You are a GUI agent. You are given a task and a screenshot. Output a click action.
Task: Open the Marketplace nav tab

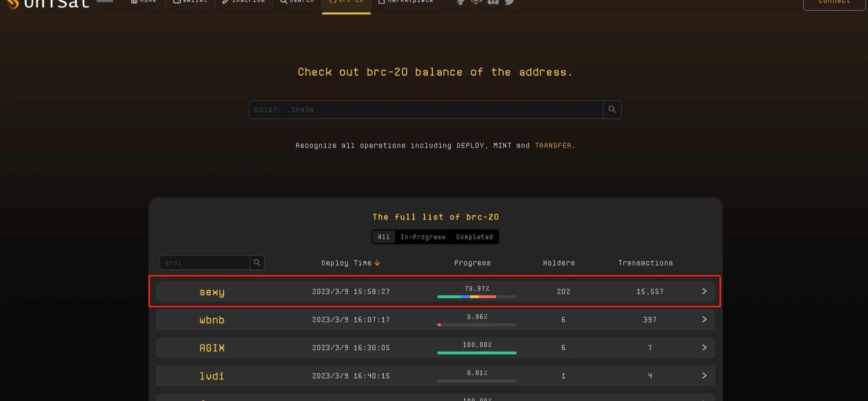tap(406, 2)
